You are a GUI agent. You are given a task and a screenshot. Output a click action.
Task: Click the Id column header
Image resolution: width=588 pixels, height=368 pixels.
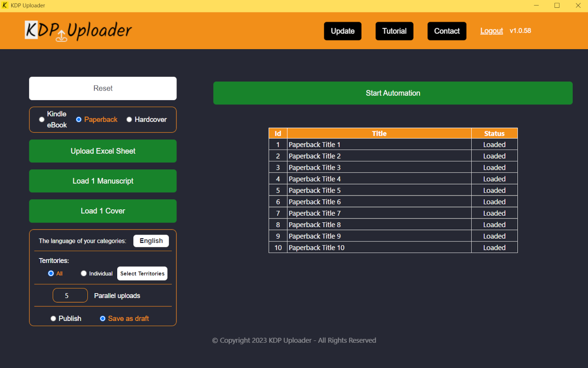click(278, 133)
